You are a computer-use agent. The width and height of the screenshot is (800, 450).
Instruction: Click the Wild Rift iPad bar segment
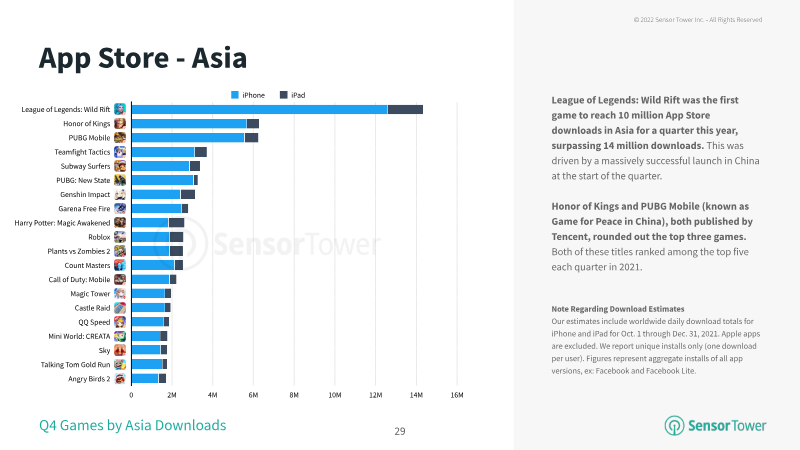click(x=405, y=109)
